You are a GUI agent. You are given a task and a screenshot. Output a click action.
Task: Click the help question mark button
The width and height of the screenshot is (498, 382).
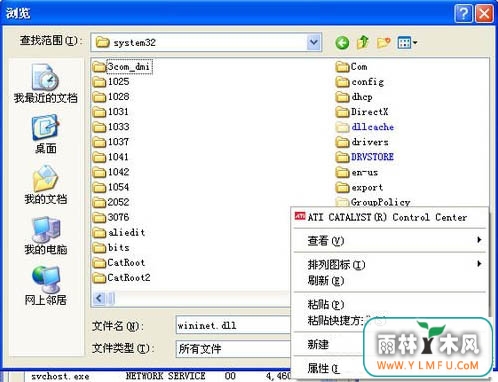463,14
